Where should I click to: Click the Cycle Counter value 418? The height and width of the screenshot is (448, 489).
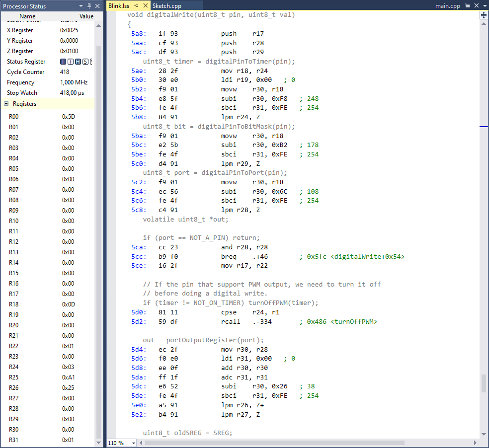pos(65,72)
